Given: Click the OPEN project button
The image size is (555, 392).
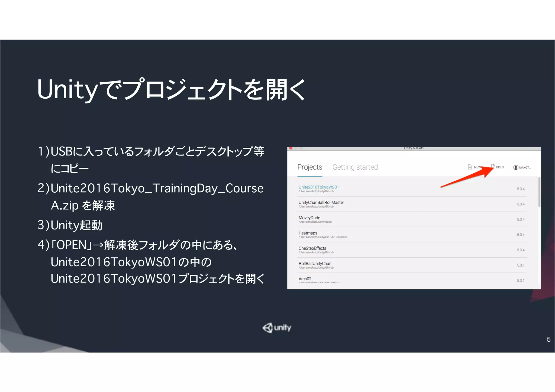Looking at the screenshot, I should click(498, 167).
